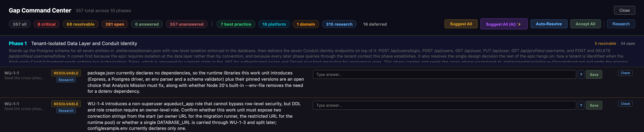Show only 357 unanswered gaps
The image size is (644, 132).
coord(186,24)
